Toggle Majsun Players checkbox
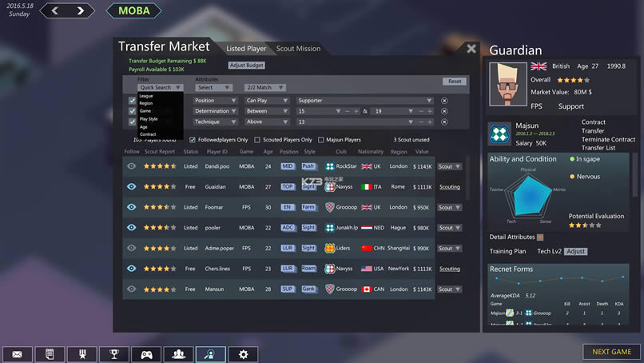Image resolution: width=644 pixels, height=363 pixels. coord(320,140)
